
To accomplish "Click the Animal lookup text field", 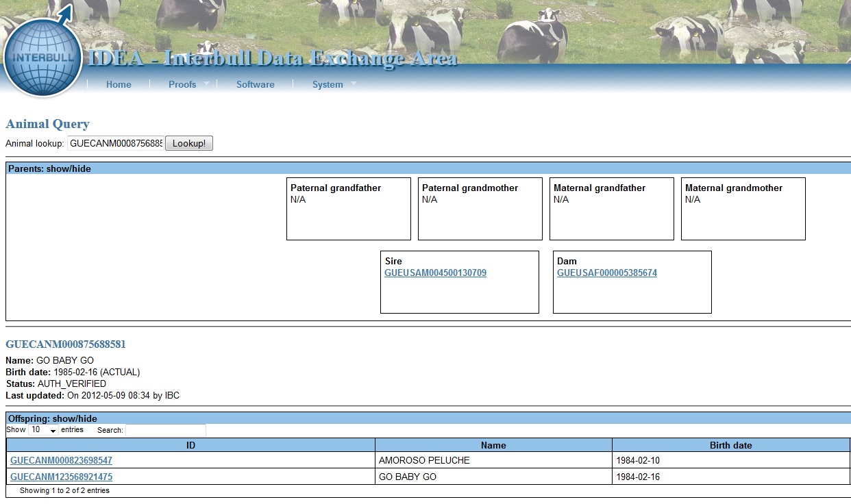I will [x=115, y=144].
